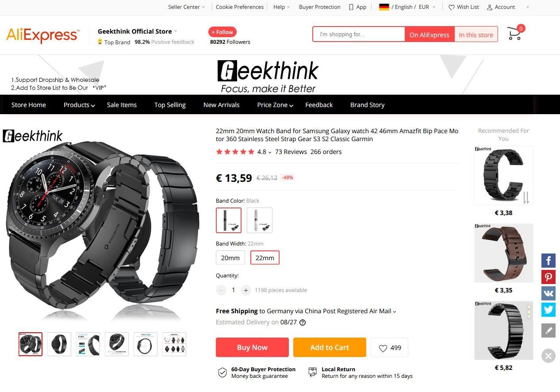The width and height of the screenshot is (560, 392).
Task: Click the AliExpress logo
Action: 43,35
